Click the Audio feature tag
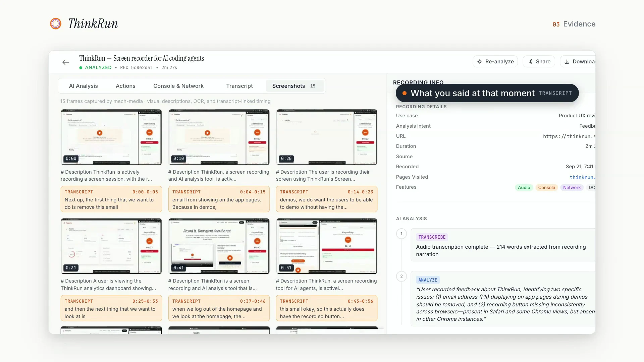The width and height of the screenshot is (644, 362). (x=524, y=188)
